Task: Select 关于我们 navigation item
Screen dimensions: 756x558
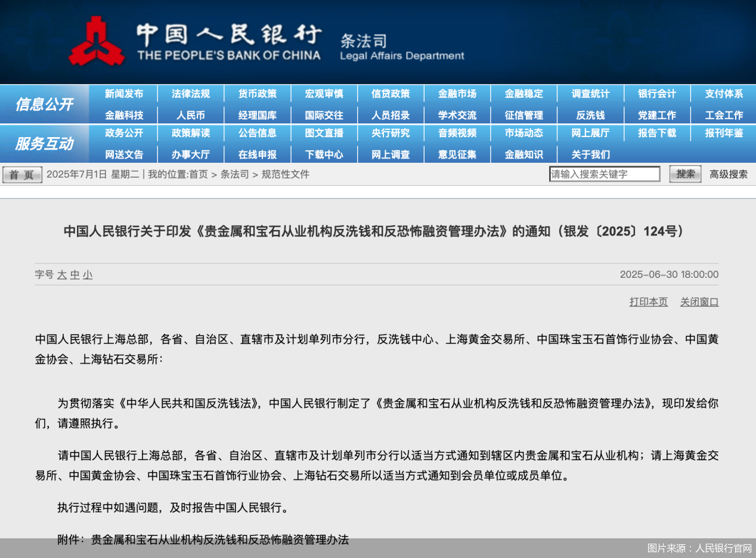Action: click(x=591, y=154)
